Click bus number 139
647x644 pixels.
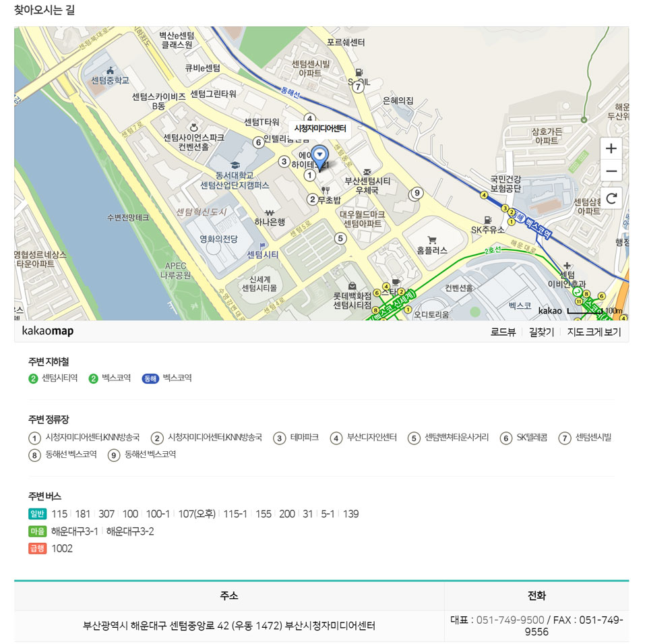[x=350, y=514]
